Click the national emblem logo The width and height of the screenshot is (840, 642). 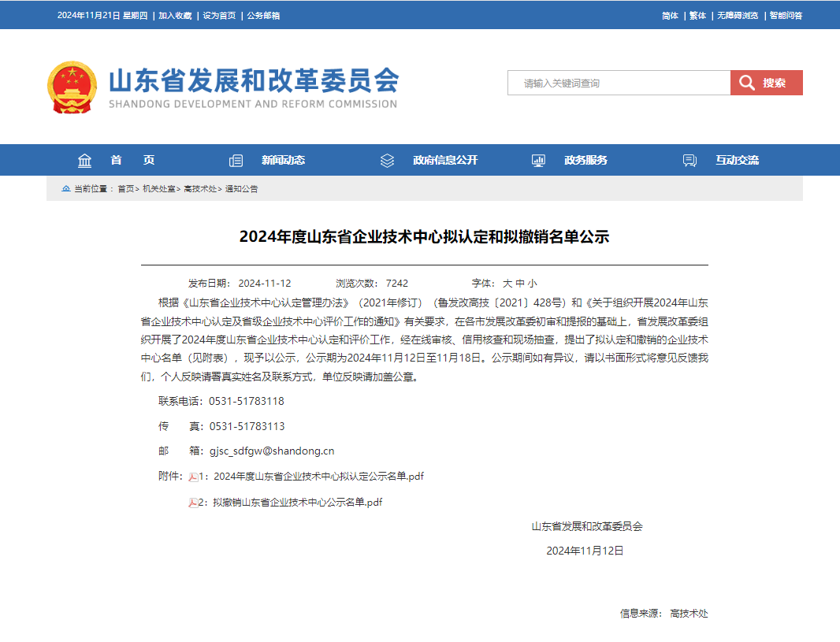coord(72,87)
